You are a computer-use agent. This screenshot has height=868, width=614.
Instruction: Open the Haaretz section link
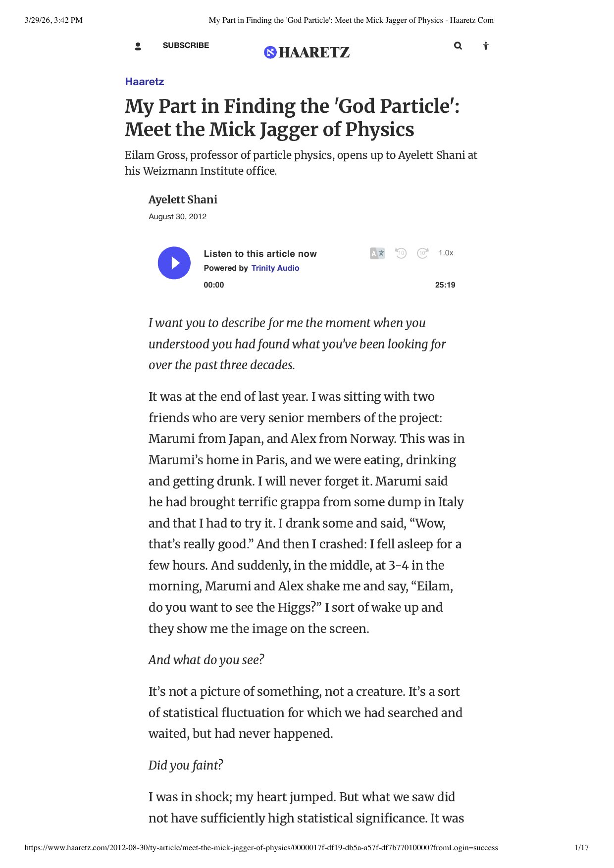click(x=144, y=82)
